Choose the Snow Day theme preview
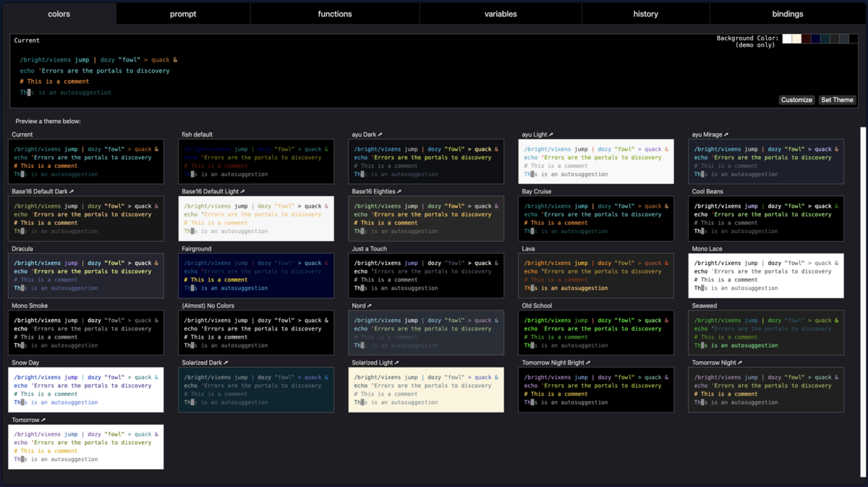This screenshot has width=868, height=487. [x=86, y=390]
